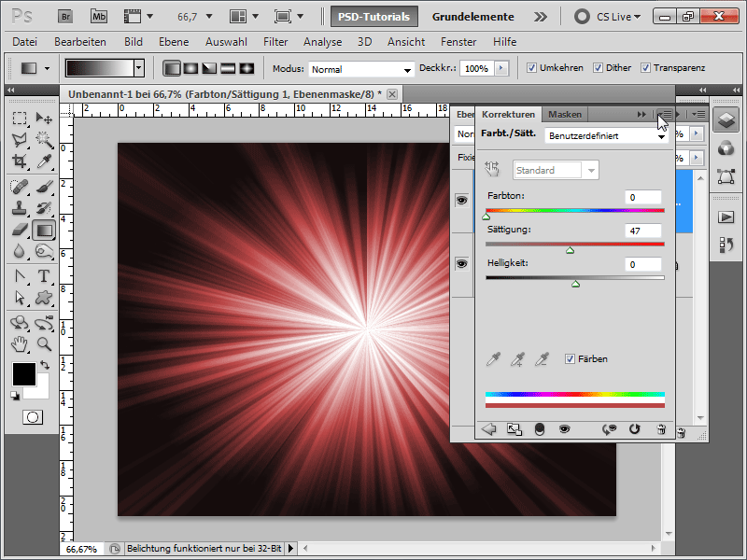Select the Blur tool
Screen dimensions: 747x560
(x=20, y=251)
